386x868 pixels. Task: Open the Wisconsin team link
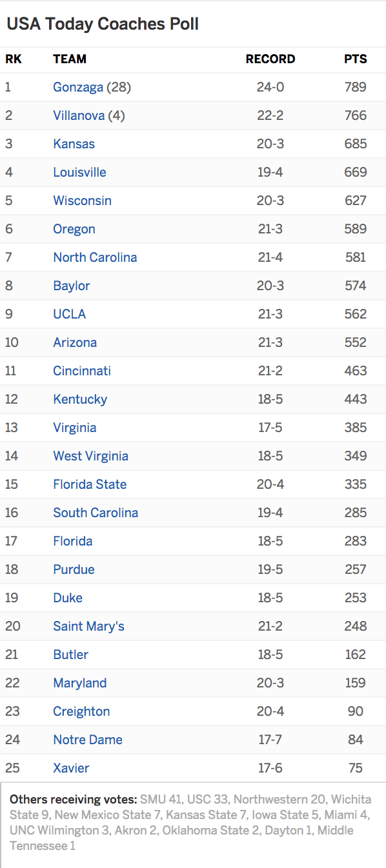tap(82, 201)
